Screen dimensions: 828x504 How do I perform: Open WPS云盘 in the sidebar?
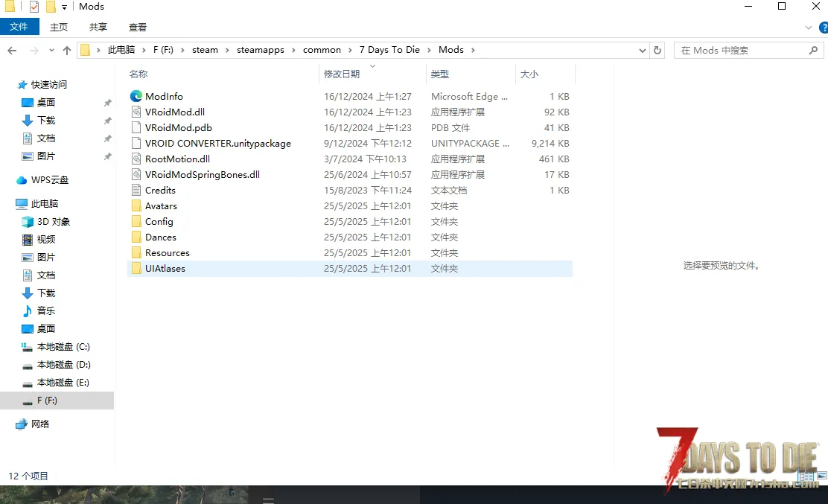42,180
